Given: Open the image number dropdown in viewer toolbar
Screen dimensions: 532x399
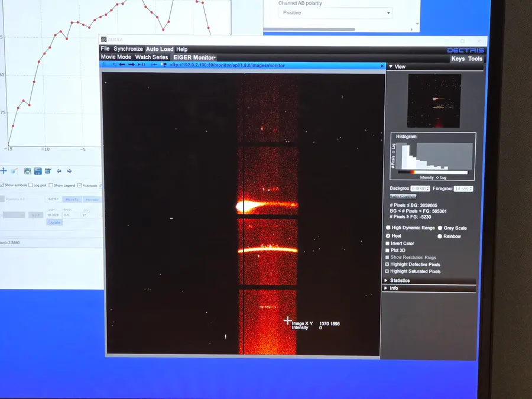Looking at the screenshot, I should tap(109, 64).
